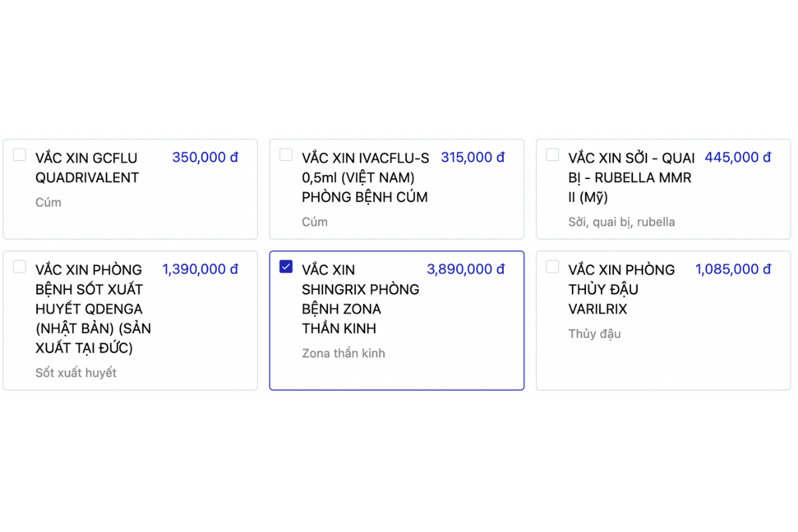Check the GCFLU Quadrivalent vaccine checkbox

point(20,155)
